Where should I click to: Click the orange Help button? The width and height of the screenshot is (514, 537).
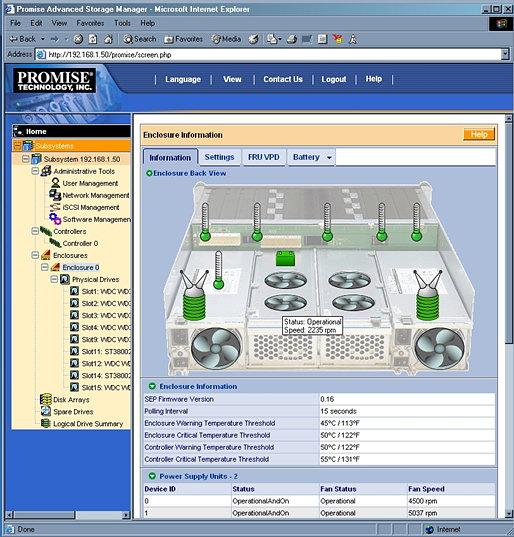coord(479,134)
